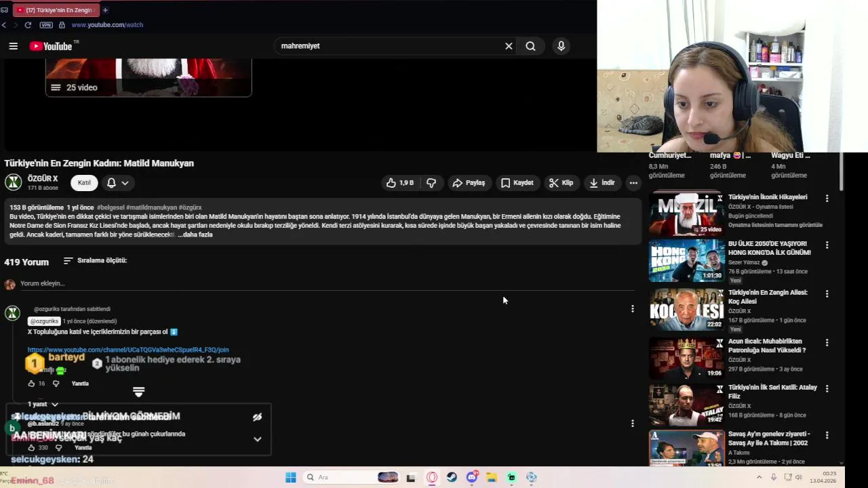Open options for Türkiye'nin İkonik Hikayeleri
The image size is (868, 488).
coord(827,199)
